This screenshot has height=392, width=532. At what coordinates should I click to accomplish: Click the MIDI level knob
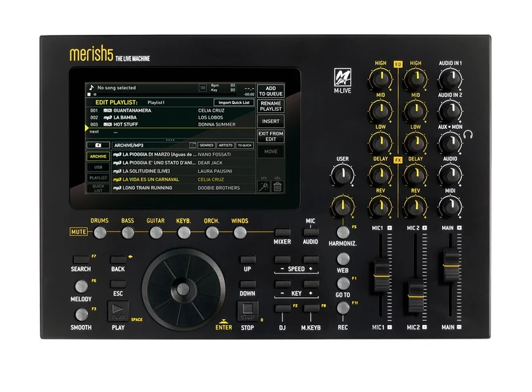click(x=450, y=206)
